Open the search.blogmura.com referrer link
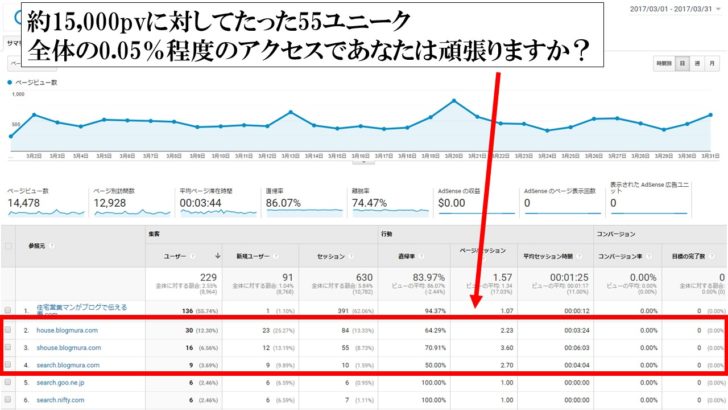The height and width of the screenshot is (410, 728). (x=68, y=365)
